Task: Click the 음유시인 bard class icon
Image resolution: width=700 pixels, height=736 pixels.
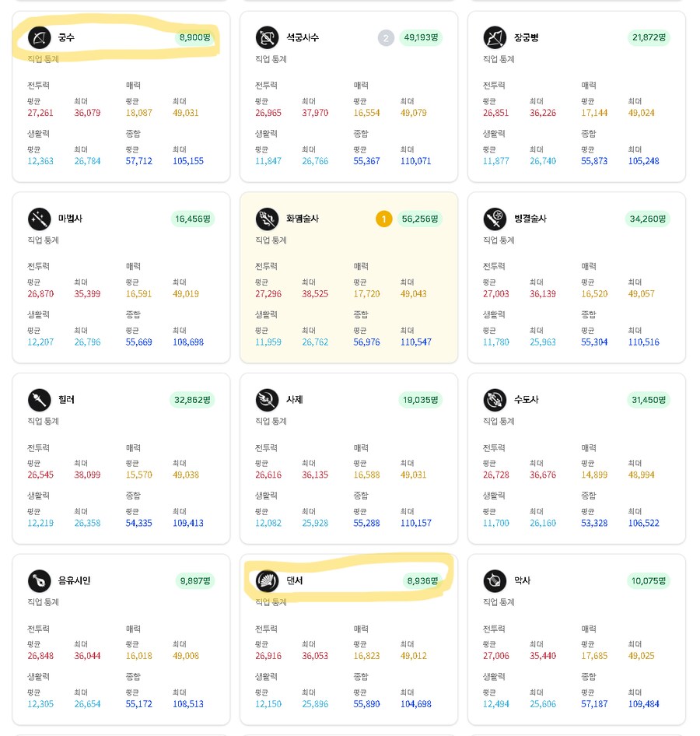Action: coord(40,580)
